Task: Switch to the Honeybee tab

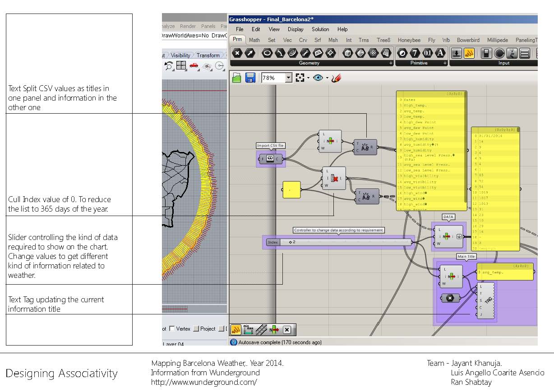Action: (x=409, y=40)
